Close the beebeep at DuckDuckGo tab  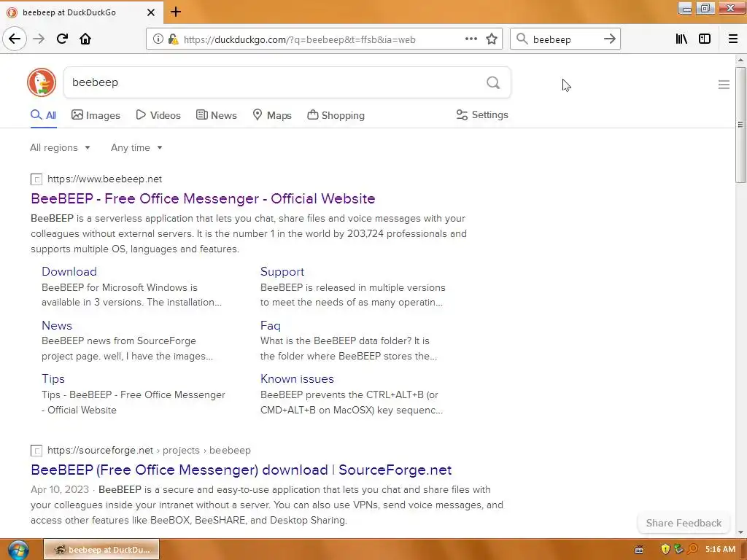pos(151,12)
